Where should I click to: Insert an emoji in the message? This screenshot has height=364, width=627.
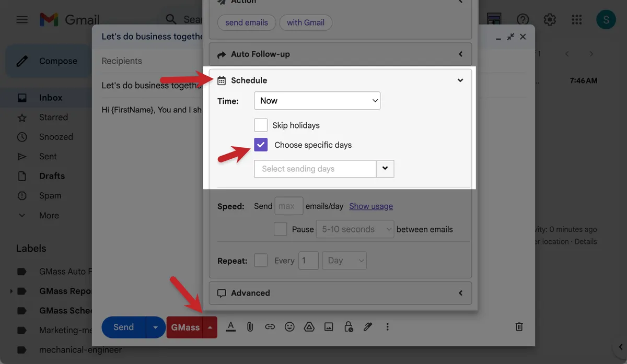click(289, 327)
